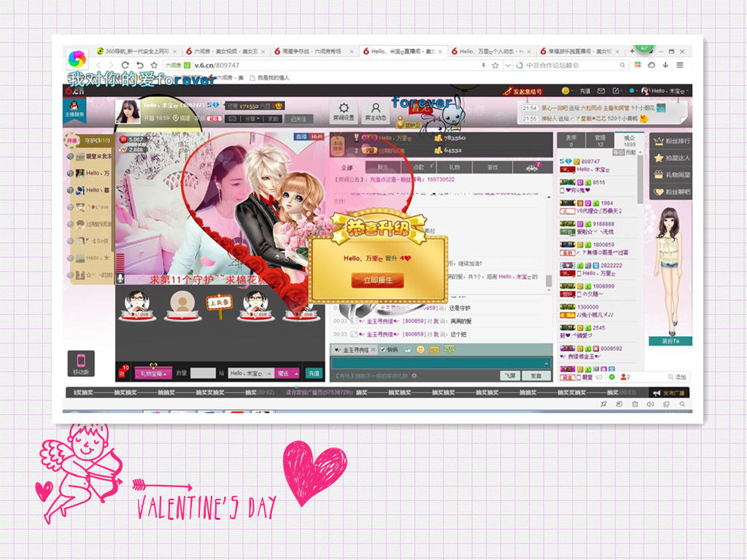Open the 礼物宝箱 gift box dropdown
Viewport: 747px width, 560px height.
click(153, 374)
